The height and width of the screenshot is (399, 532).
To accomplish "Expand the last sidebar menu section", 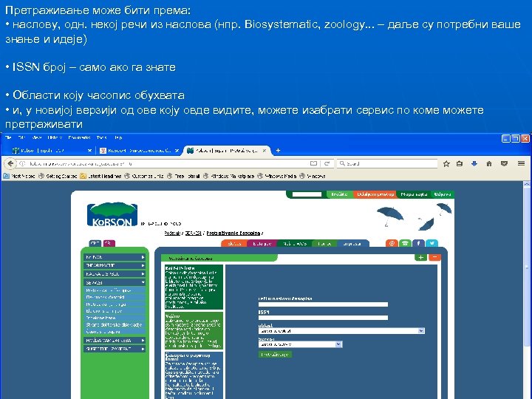I will pyautogui.click(x=115, y=349).
